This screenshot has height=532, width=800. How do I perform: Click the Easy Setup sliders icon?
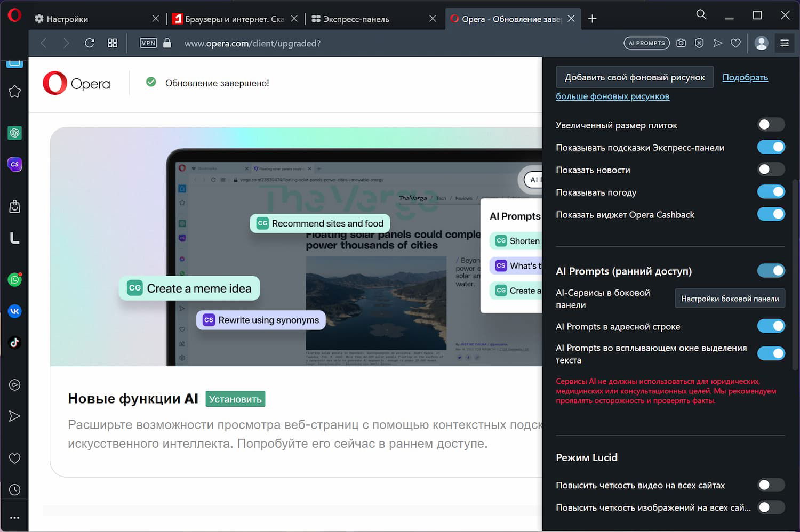click(785, 43)
